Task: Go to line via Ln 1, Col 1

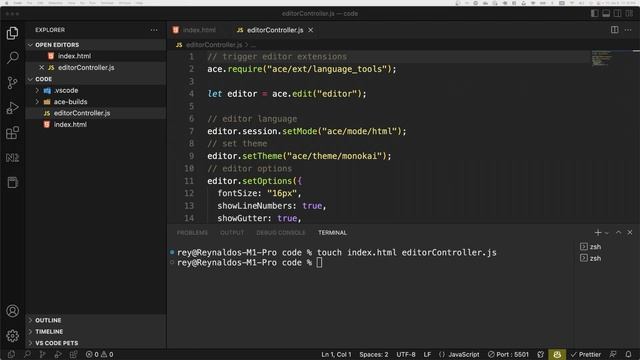Action: pyautogui.click(x=336, y=354)
